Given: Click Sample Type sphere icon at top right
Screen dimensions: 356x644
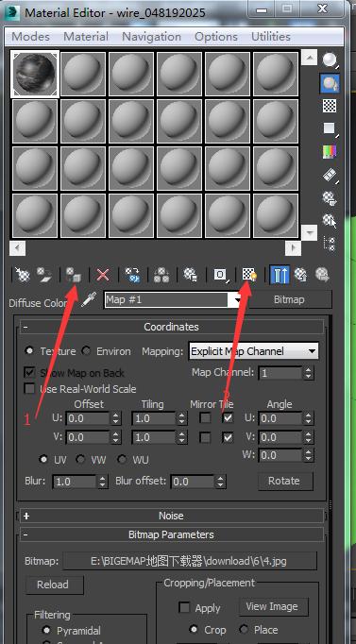Looking at the screenshot, I should [x=330, y=60].
